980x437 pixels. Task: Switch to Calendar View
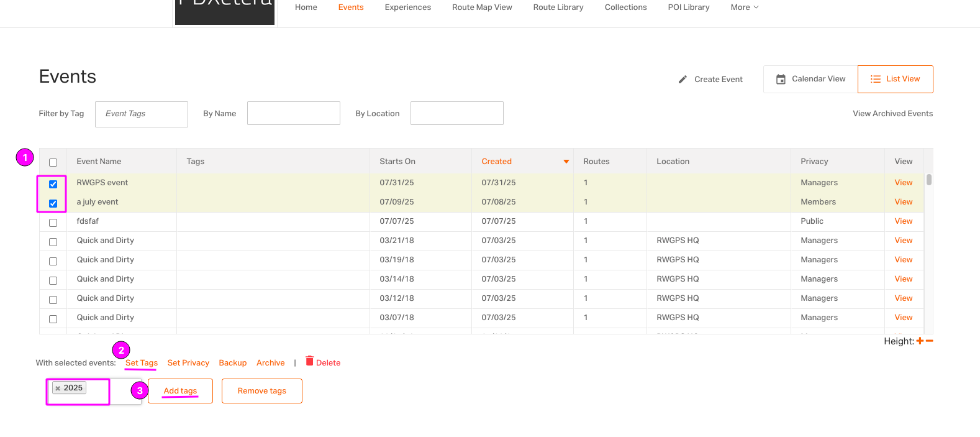(x=810, y=79)
